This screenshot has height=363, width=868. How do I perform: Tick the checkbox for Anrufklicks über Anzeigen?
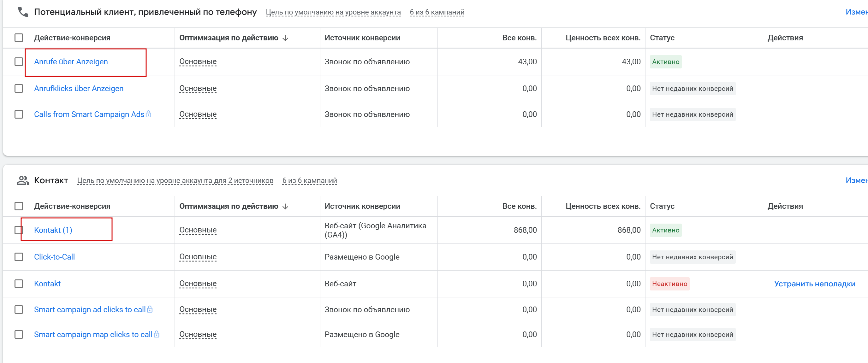pyautogui.click(x=19, y=89)
